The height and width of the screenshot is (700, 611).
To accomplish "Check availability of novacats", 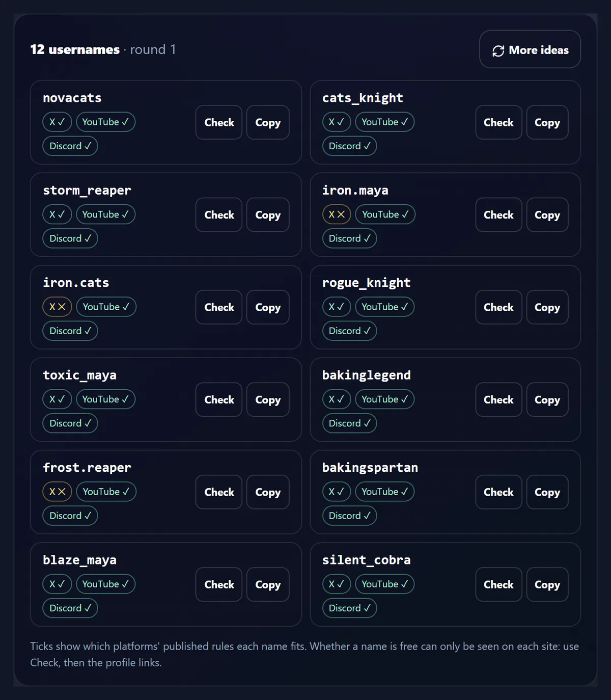I will (219, 122).
